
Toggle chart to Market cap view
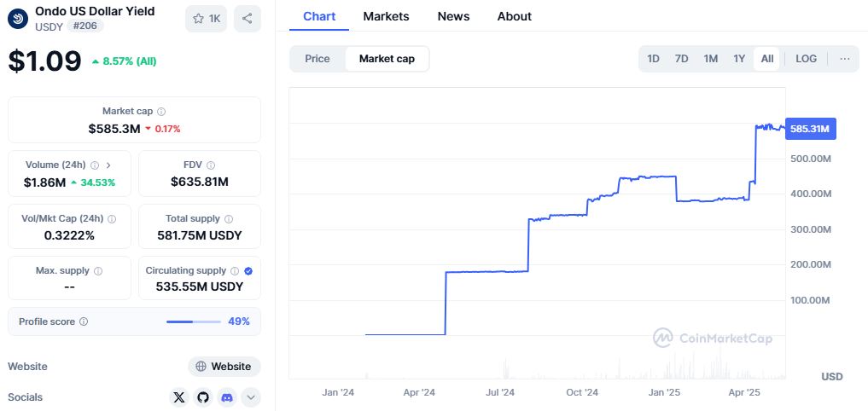click(387, 59)
